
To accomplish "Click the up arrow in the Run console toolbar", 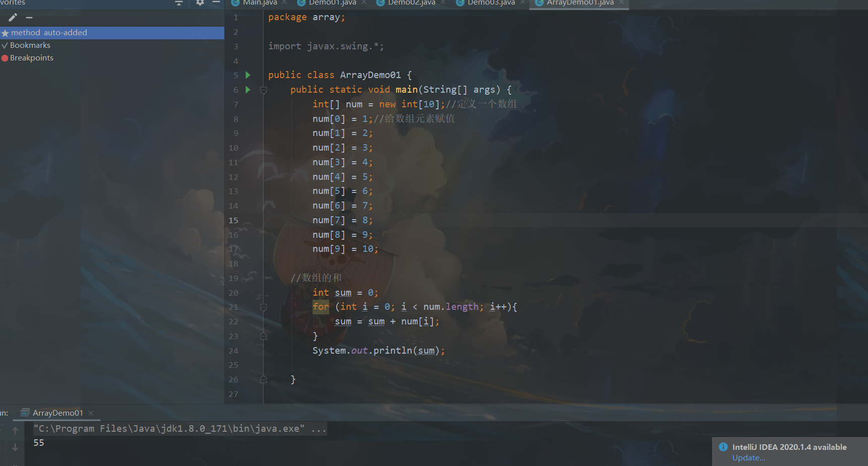I will pyautogui.click(x=15, y=431).
